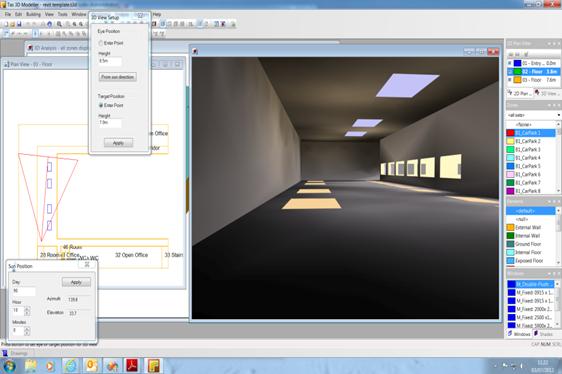Open Internet Explorer from the taskbar

point(71,365)
